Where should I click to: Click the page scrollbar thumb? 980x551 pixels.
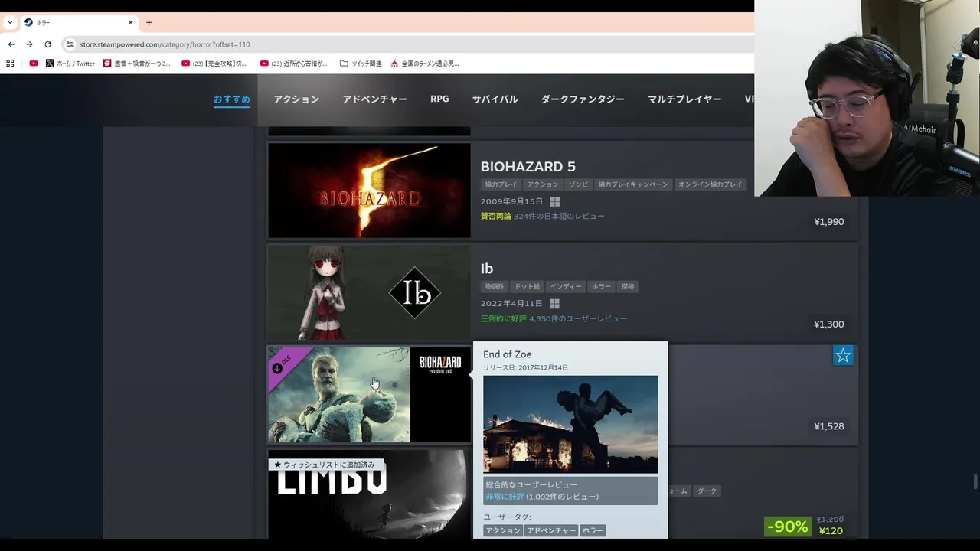tap(975, 481)
